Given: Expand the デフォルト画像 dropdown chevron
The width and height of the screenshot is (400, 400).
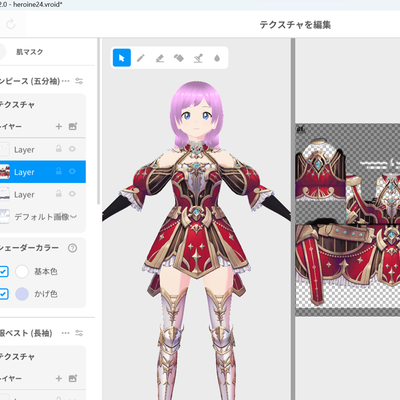Looking at the screenshot, I should click(74, 217).
